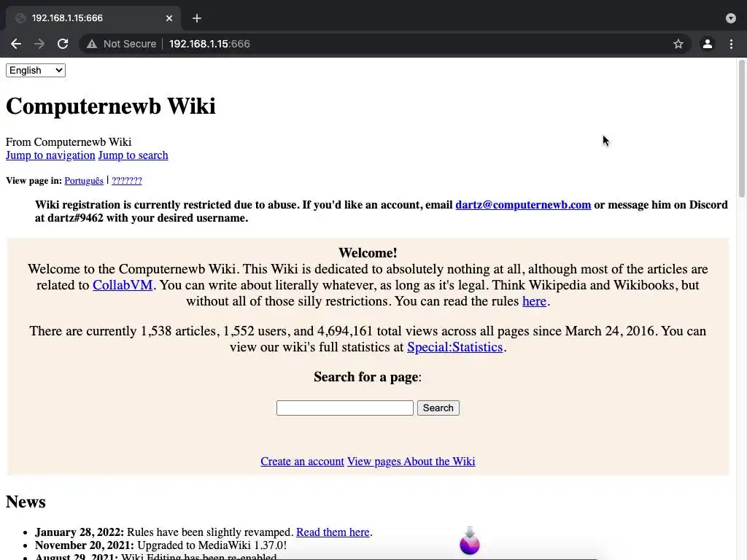The width and height of the screenshot is (747, 560).
Task: Follow the Jump to navigation link
Action: [50, 155]
